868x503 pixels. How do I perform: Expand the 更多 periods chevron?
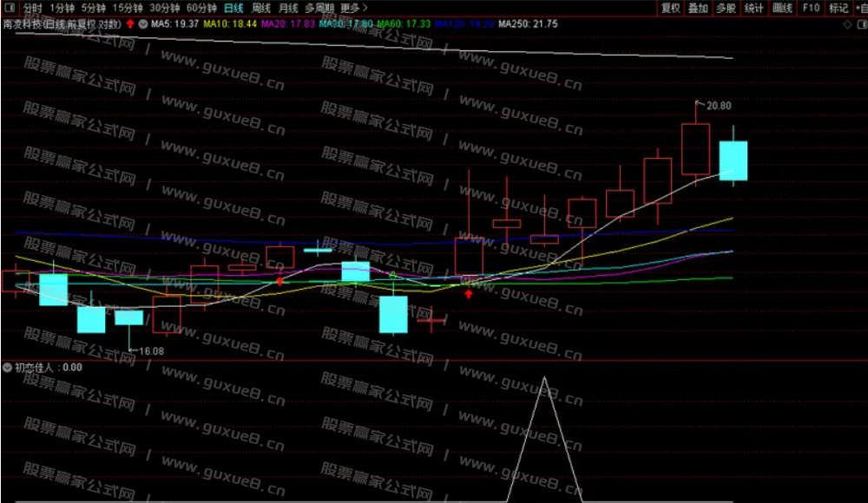tap(365, 7)
